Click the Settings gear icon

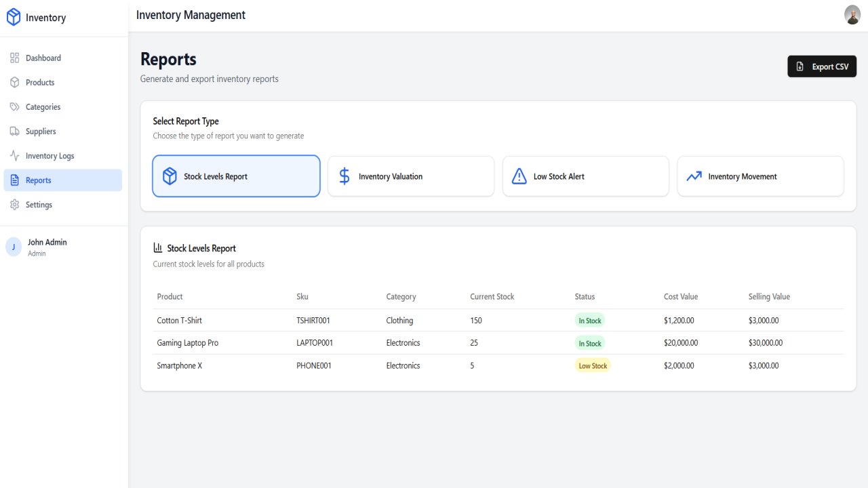point(14,205)
